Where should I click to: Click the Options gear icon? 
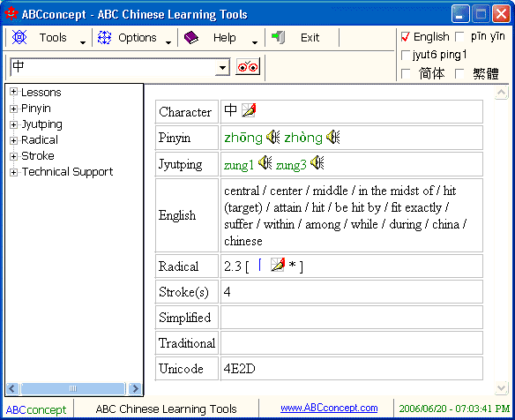point(104,37)
